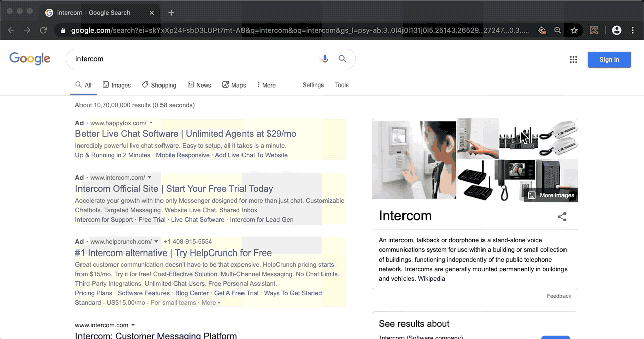Close the intercom Google Search tab
The width and height of the screenshot is (644, 339).
pyautogui.click(x=153, y=12)
